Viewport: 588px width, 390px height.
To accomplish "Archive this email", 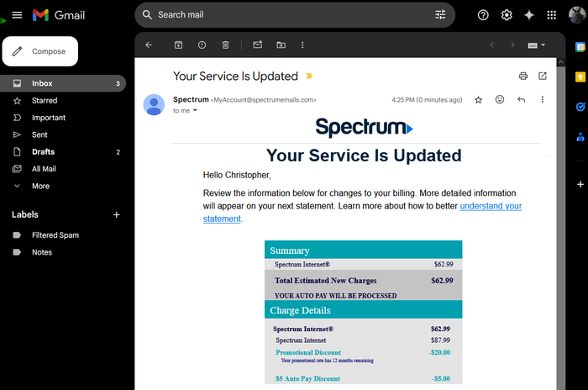I will point(178,45).
